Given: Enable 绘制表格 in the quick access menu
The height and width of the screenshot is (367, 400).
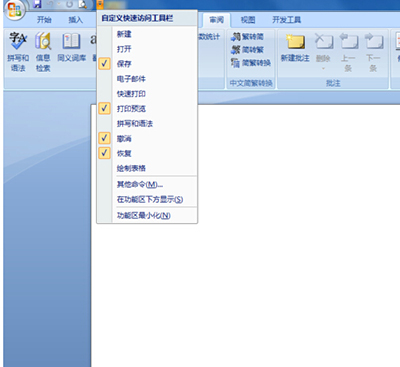Looking at the screenshot, I should click(x=147, y=168).
